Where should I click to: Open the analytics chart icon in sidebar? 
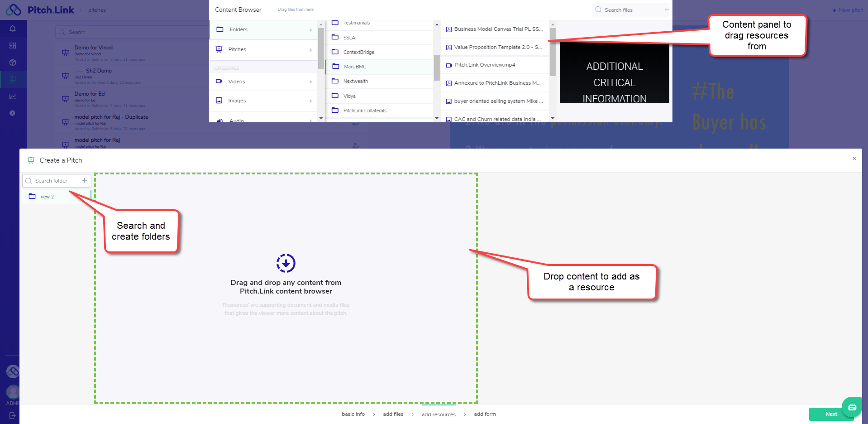click(x=13, y=96)
